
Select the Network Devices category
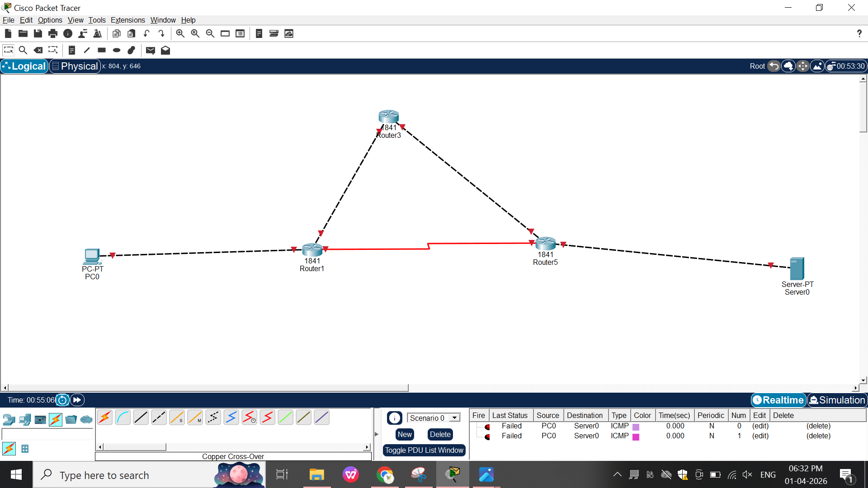coord(9,420)
